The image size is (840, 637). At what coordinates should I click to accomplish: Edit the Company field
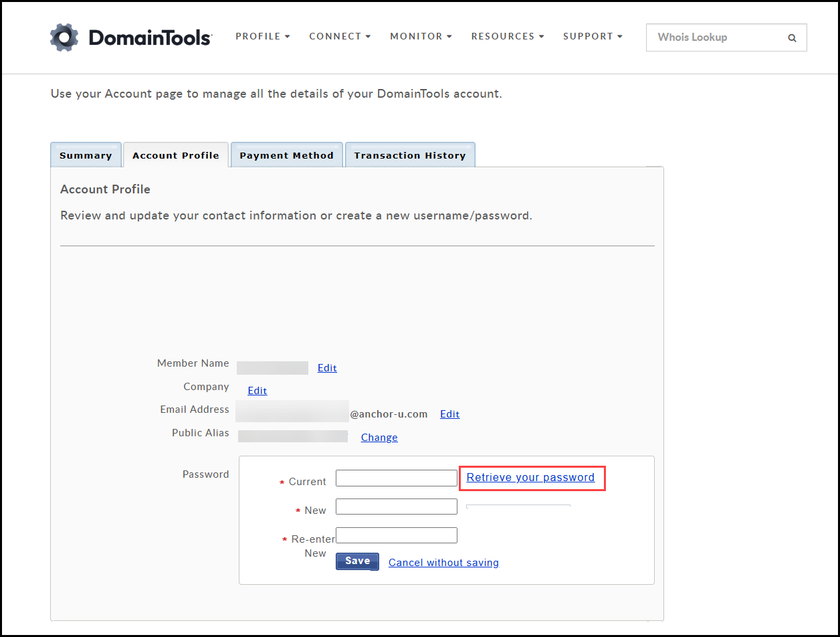pos(257,391)
